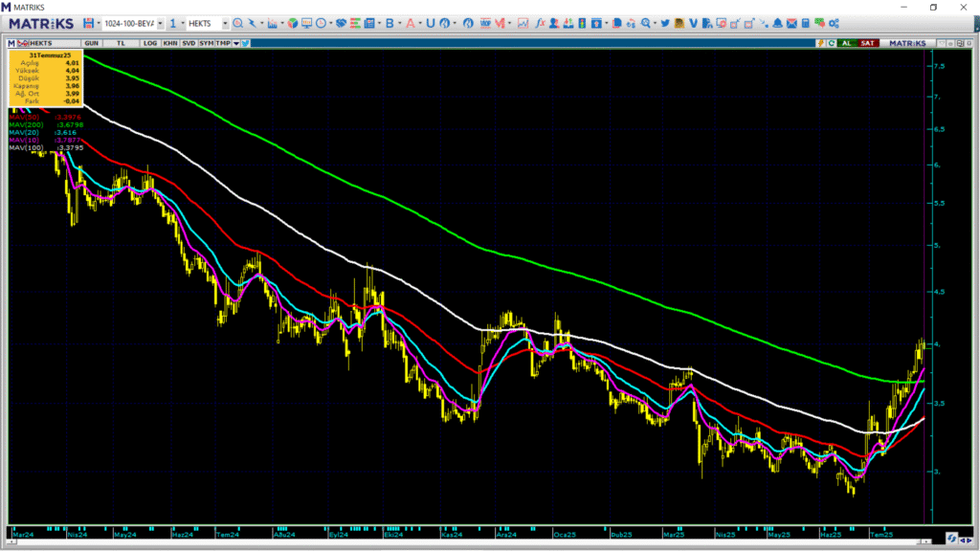This screenshot has height=551, width=980.
Task: Click the alarm bell icon
Action: 777,23
